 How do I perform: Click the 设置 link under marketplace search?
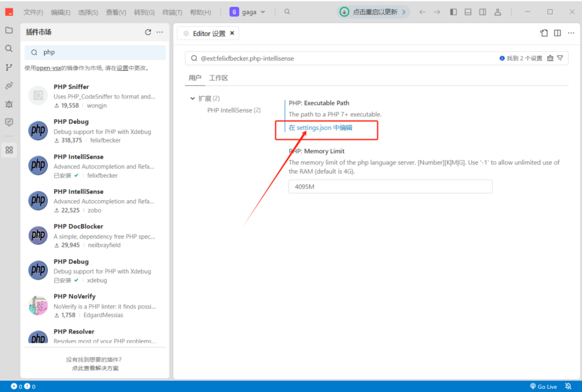point(122,68)
